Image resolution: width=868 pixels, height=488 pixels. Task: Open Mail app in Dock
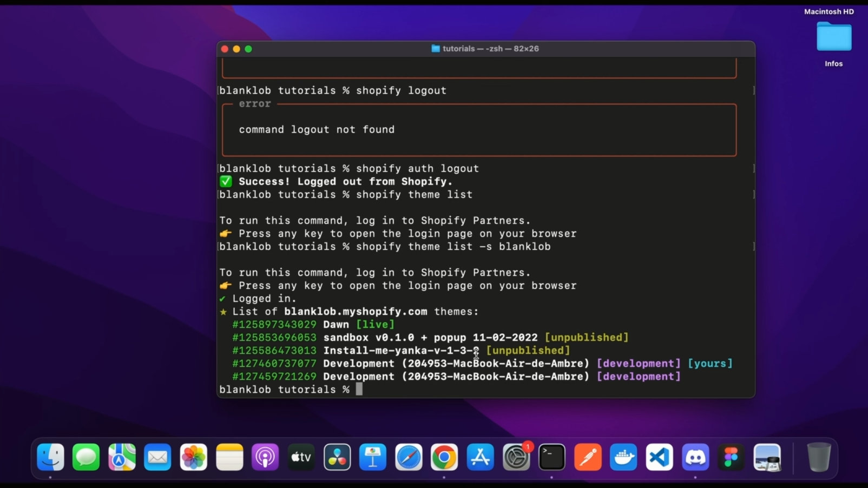tap(157, 457)
